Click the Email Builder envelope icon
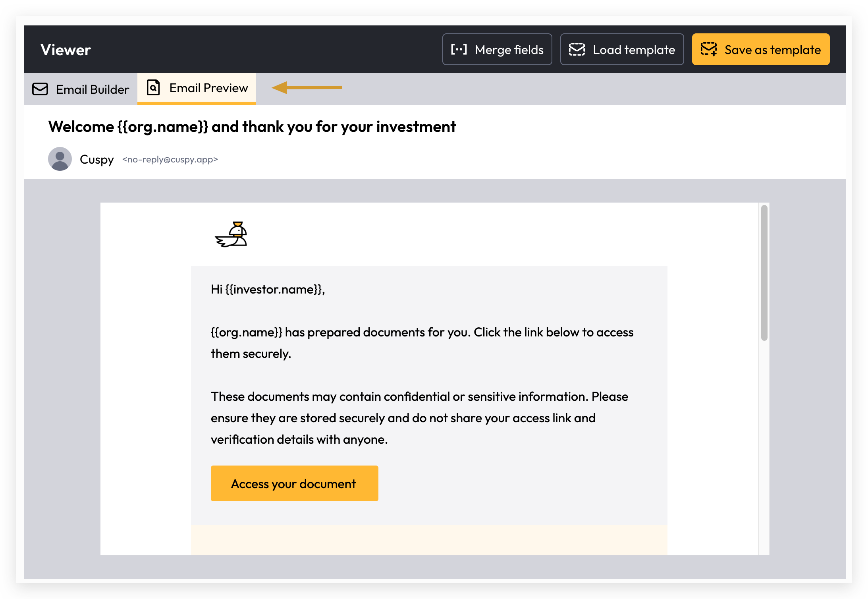This screenshot has height=599, width=868. (40, 89)
